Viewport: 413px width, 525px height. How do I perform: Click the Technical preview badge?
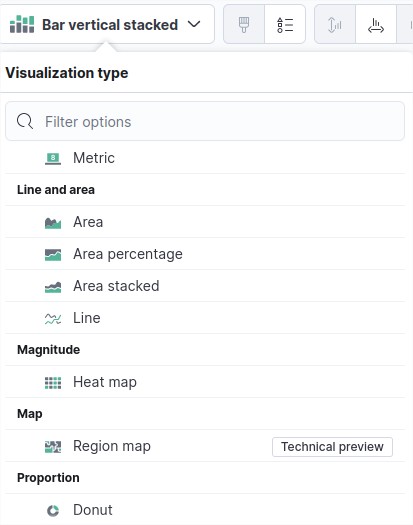332,447
